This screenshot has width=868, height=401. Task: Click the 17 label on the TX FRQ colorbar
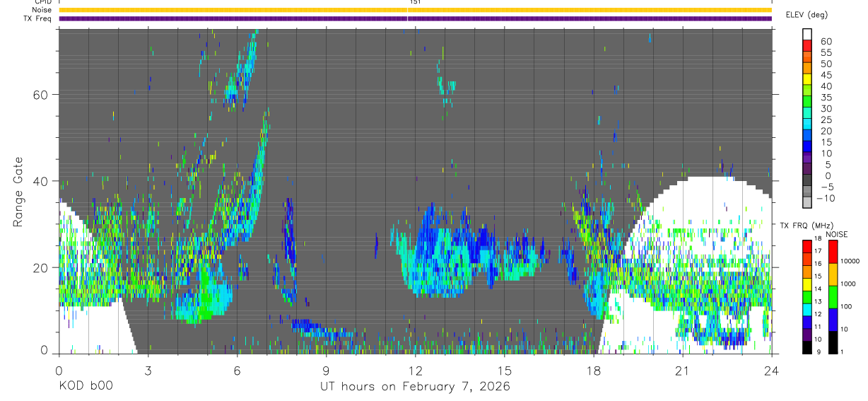(x=818, y=251)
